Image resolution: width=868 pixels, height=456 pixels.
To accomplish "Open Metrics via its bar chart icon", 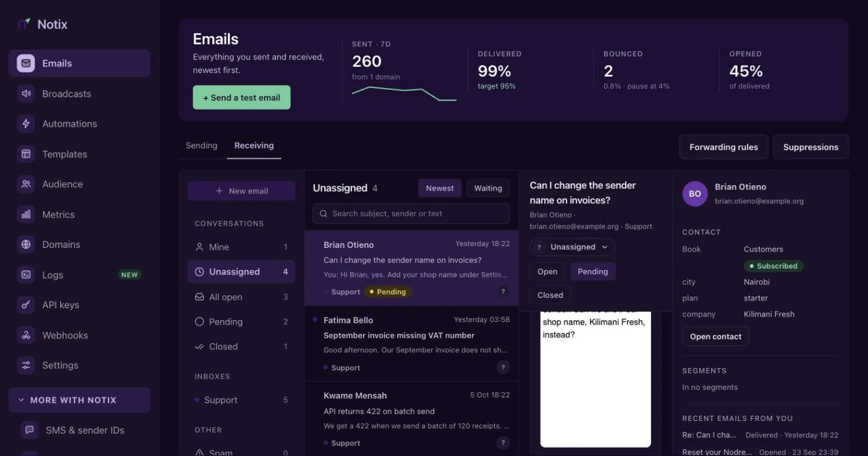I will coord(26,214).
